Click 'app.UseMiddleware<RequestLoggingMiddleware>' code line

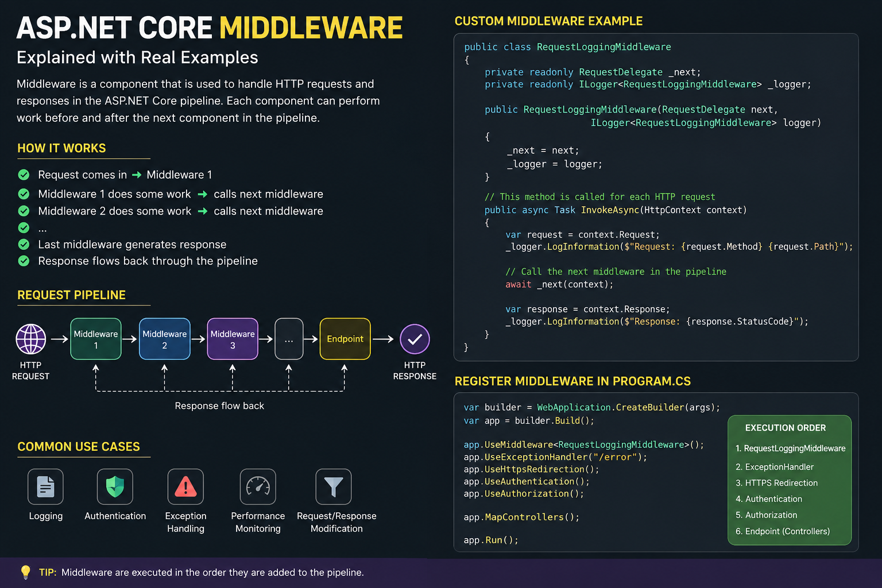click(x=584, y=445)
